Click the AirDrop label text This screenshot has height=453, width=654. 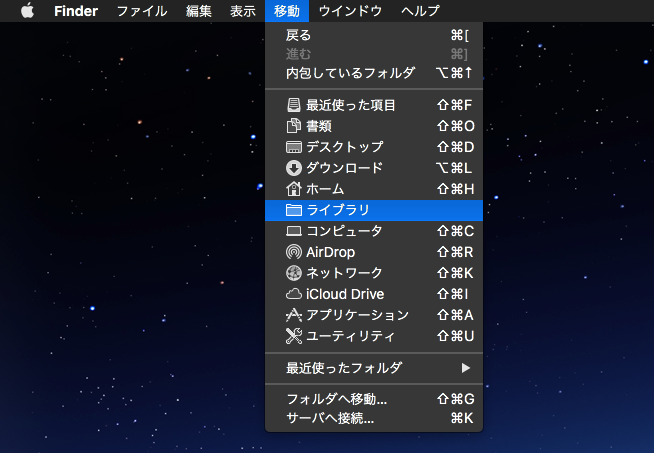point(331,252)
